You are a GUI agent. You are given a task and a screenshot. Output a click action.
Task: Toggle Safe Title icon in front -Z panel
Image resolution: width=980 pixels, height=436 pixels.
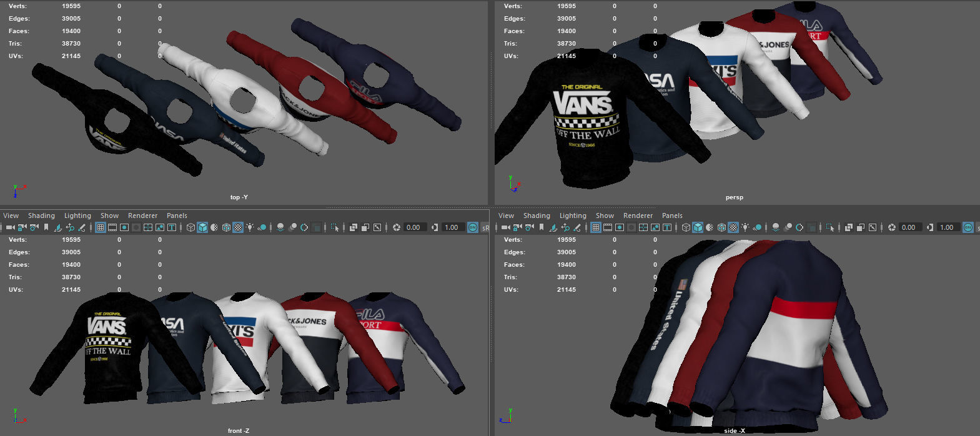tap(172, 227)
